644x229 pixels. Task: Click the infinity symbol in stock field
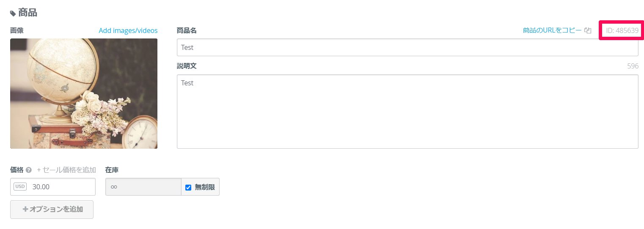pyautogui.click(x=114, y=187)
